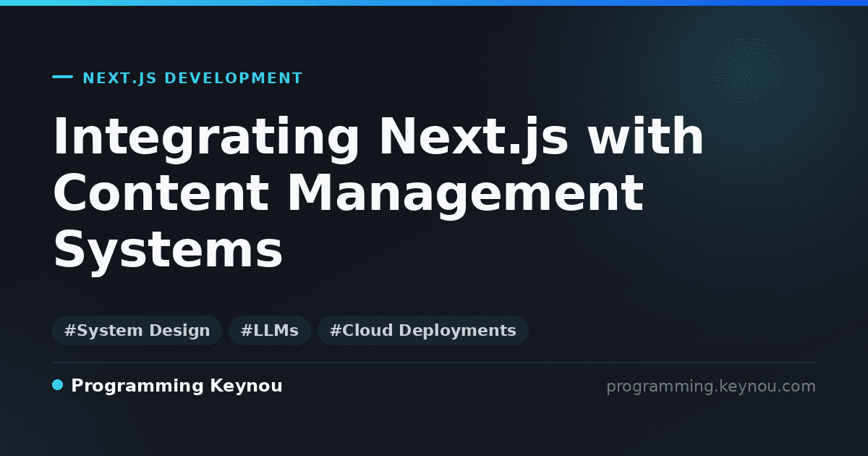
Task: Open the #Cloud Deployments tag
Action: 422,331
